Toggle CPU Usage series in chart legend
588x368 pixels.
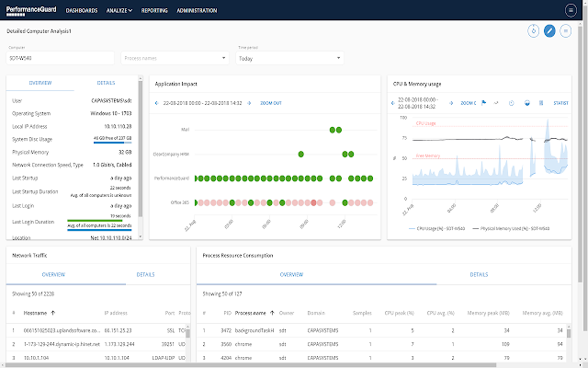(437, 226)
